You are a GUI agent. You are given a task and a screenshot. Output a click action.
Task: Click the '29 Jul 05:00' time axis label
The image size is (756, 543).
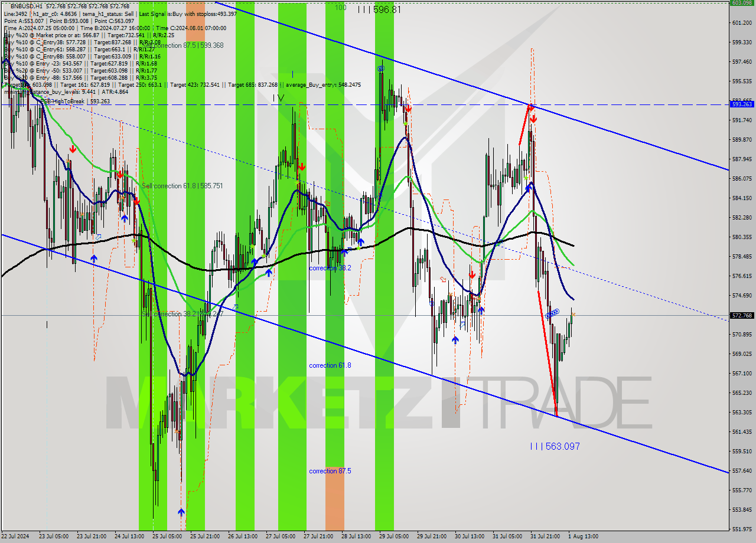click(394, 537)
